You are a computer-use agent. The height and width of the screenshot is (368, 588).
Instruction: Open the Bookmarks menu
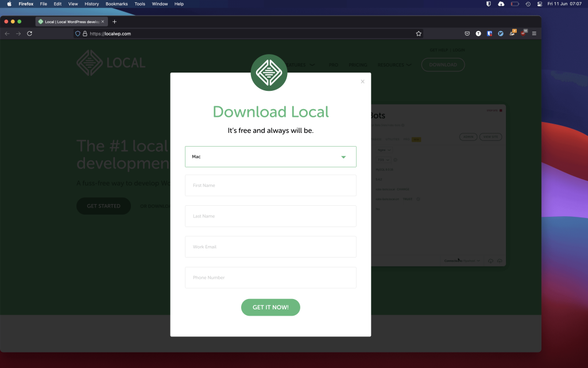117,4
